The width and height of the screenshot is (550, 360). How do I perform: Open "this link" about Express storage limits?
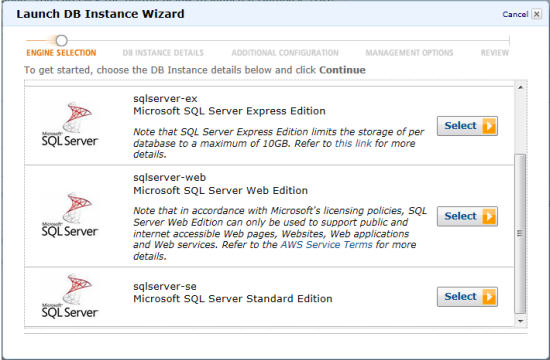coord(353,144)
